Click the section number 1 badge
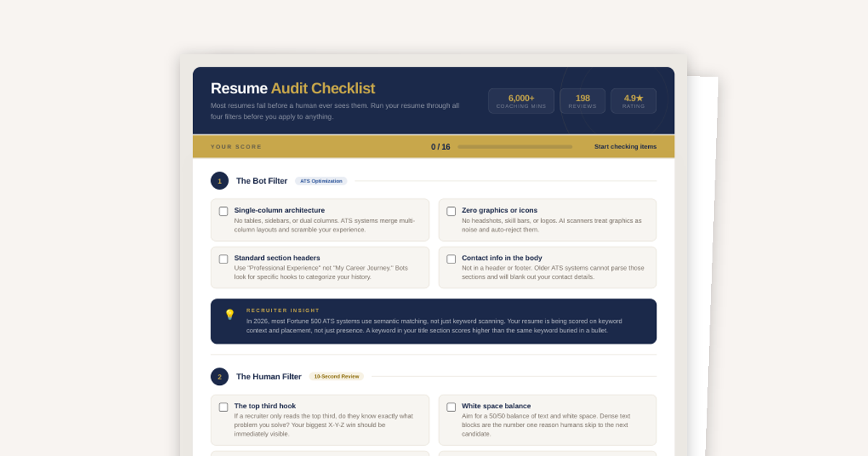This screenshot has height=456, width=868. point(220,181)
